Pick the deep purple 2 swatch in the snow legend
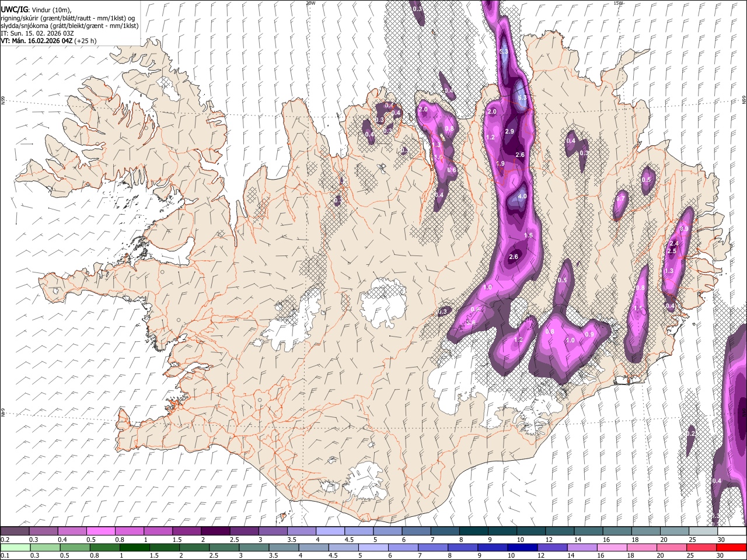The height and width of the screenshot is (560, 747). pos(215,531)
